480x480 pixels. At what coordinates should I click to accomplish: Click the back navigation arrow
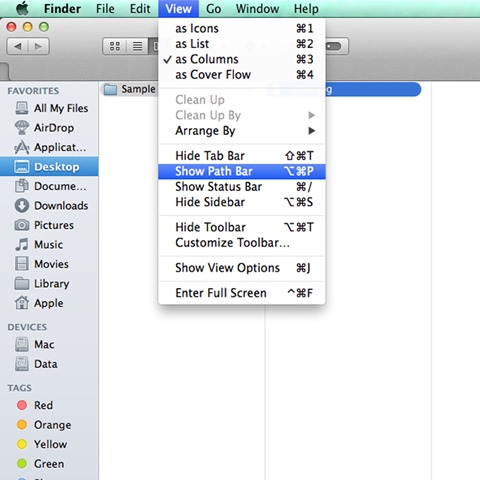click(17, 46)
